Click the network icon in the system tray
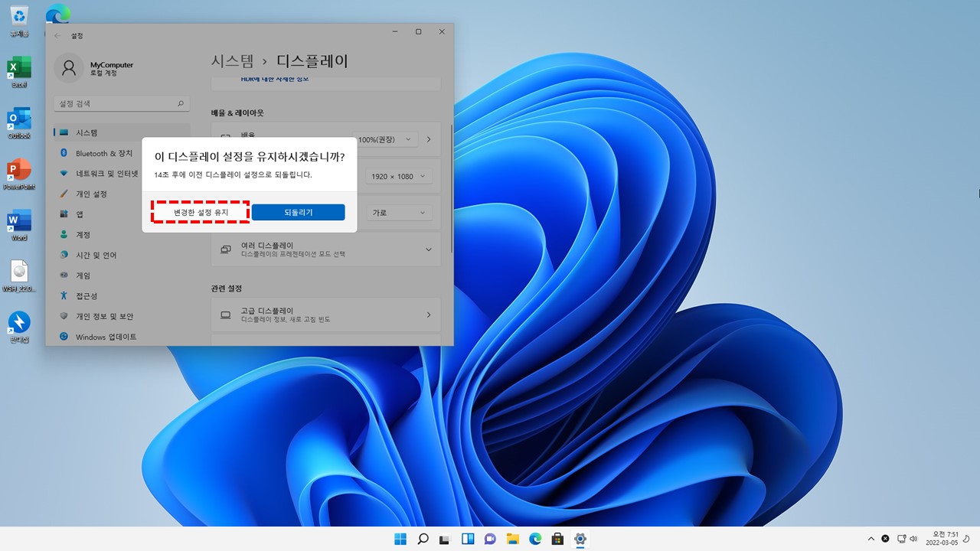The image size is (980, 551). coord(902,539)
